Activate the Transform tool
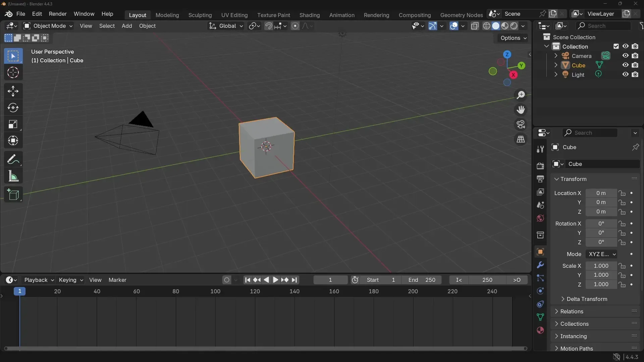 point(13,141)
